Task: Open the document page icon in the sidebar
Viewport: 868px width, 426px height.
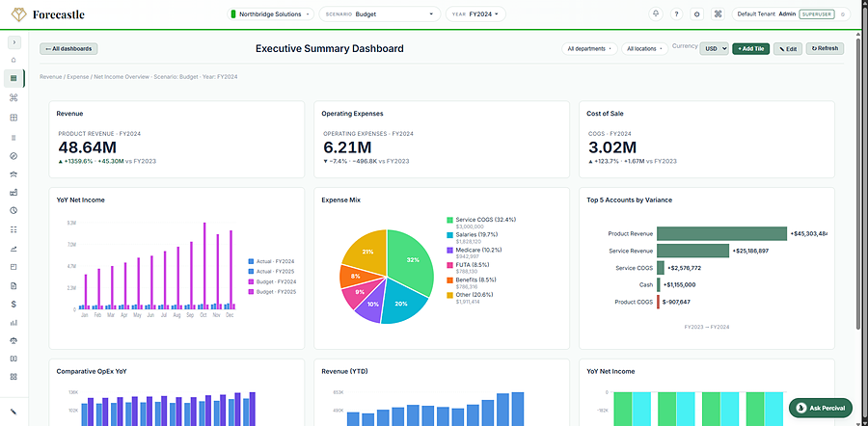Action: (14, 286)
